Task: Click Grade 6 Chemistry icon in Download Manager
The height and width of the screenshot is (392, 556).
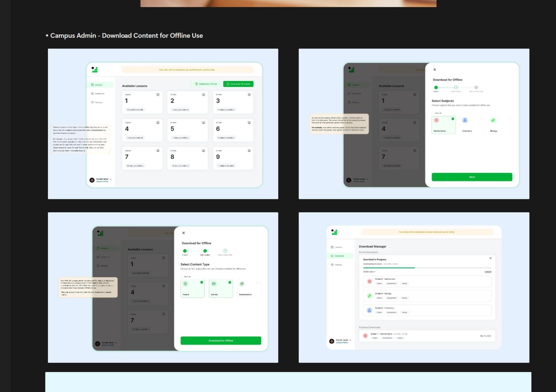Action: click(x=369, y=310)
